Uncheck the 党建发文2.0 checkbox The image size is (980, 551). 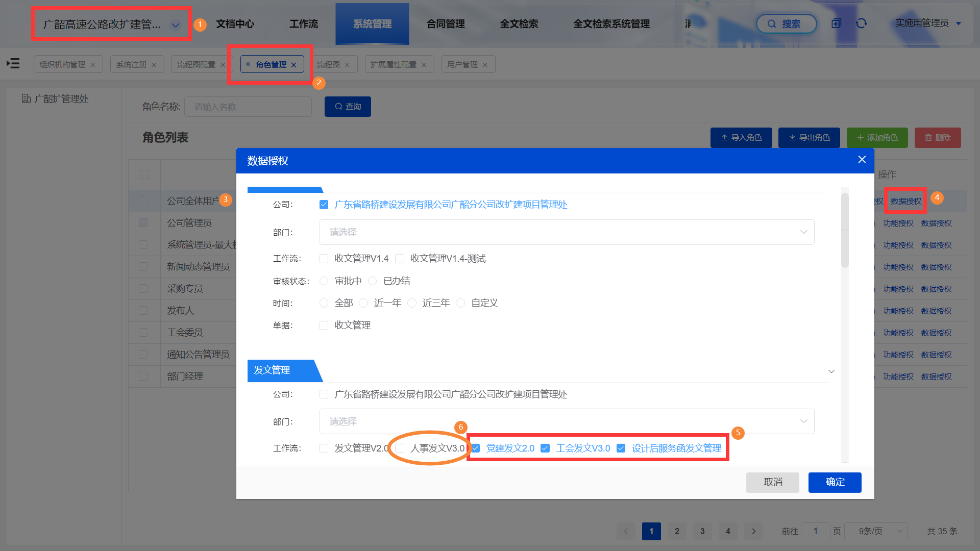(476, 448)
